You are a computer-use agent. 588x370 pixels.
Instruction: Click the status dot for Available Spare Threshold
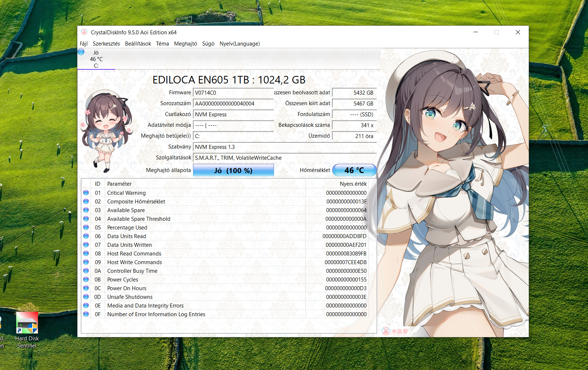86,219
